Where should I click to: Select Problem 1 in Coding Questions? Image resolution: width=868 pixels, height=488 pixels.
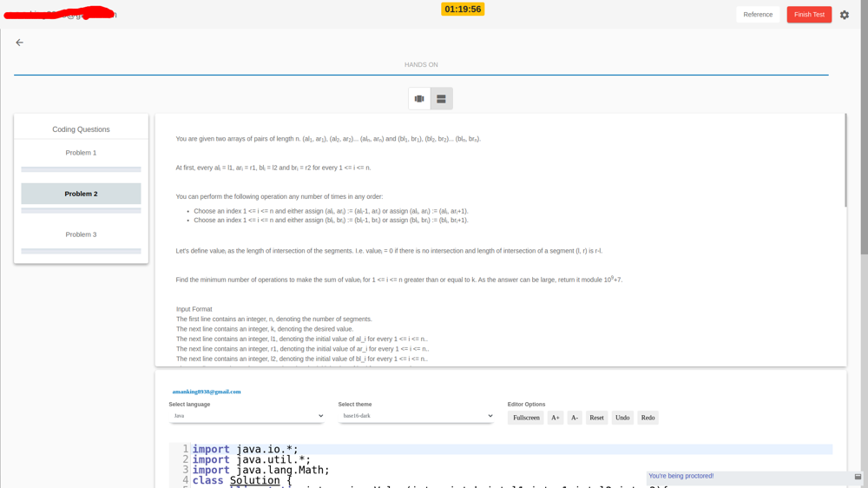81,153
